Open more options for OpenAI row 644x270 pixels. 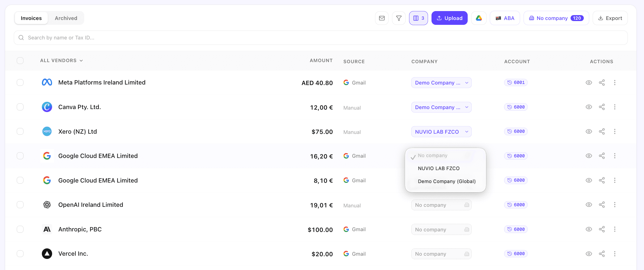click(615, 205)
